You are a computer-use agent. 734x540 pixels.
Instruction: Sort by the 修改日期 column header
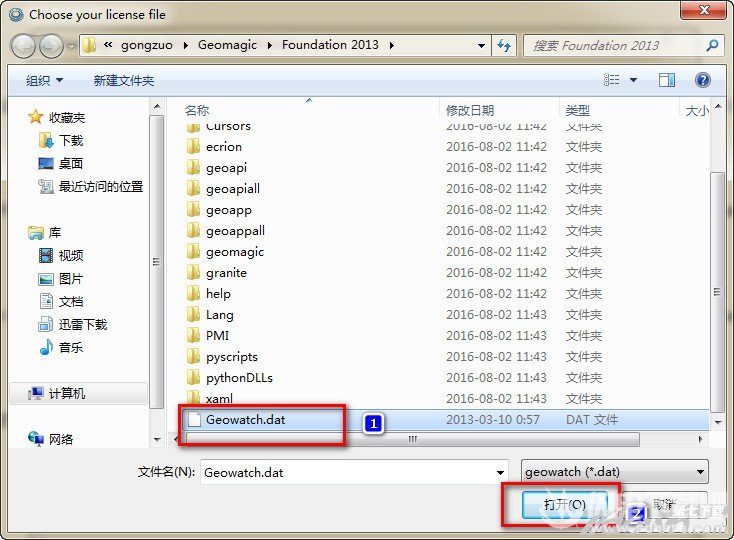pyautogui.click(x=470, y=110)
